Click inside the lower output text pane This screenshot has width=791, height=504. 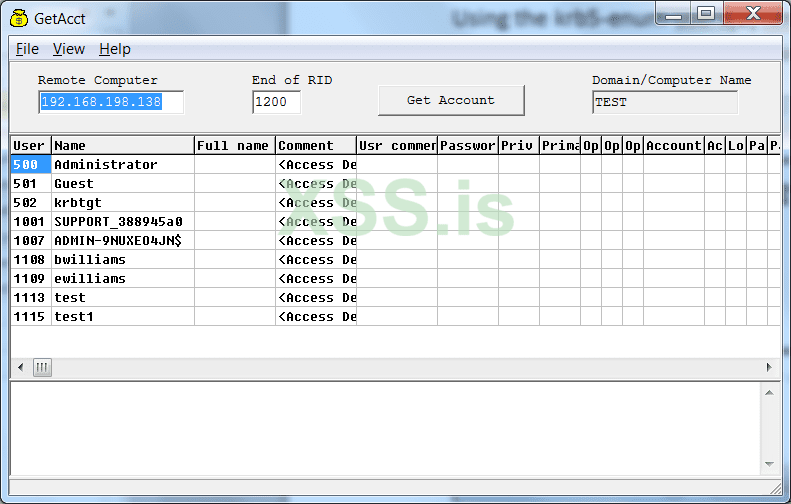click(386, 429)
